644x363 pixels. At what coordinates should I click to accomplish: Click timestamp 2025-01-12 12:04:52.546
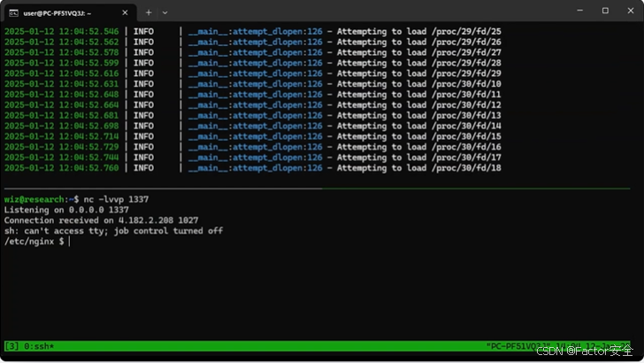click(61, 32)
